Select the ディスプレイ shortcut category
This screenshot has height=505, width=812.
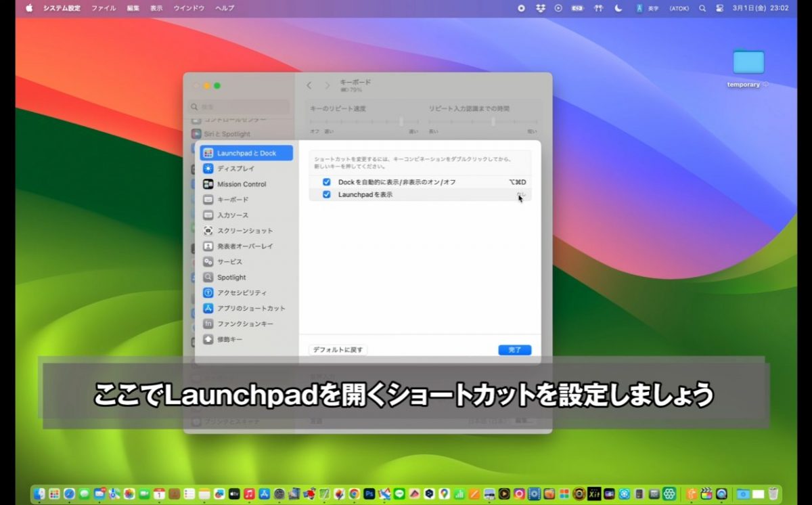[246, 169]
